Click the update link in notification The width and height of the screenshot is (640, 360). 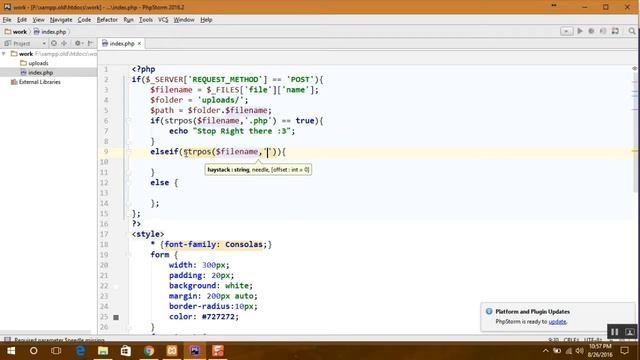click(x=557, y=322)
